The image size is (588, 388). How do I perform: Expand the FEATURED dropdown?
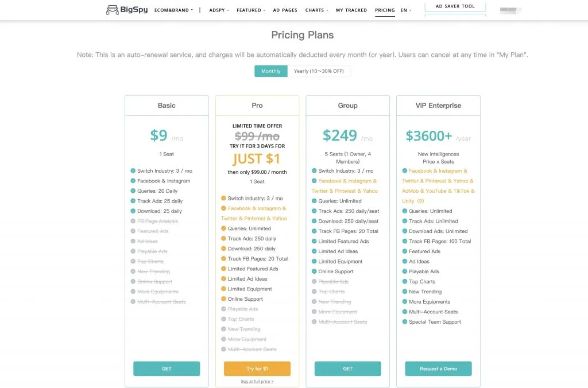click(250, 10)
